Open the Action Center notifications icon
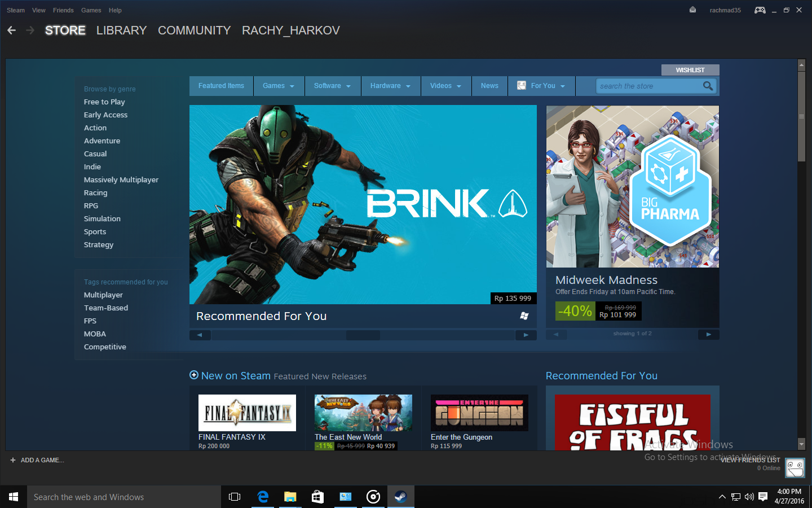Image resolution: width=812 pixels, height=508 pixels. [763, 497]
